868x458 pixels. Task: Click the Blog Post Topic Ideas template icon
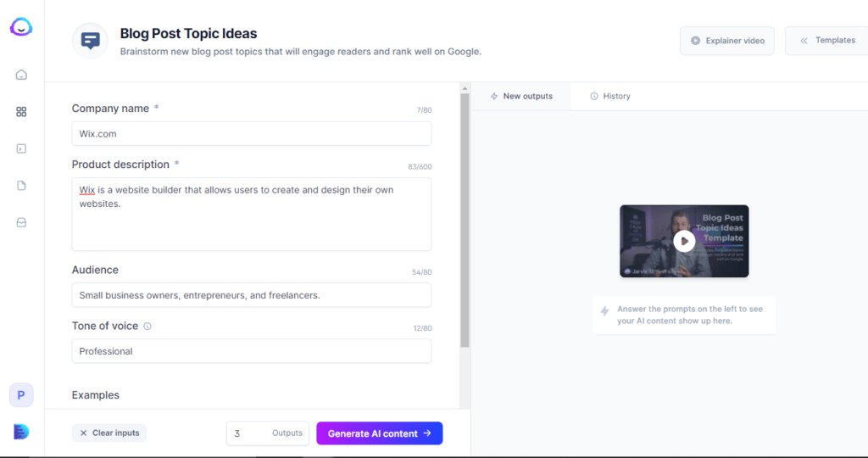[90, 41]
